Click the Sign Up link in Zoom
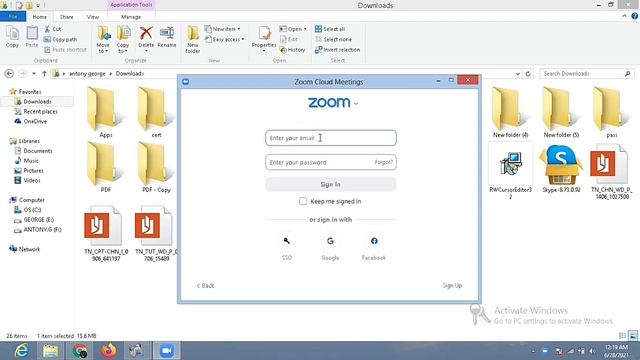Screen dimensions: 640x360 tap(452, 285)
